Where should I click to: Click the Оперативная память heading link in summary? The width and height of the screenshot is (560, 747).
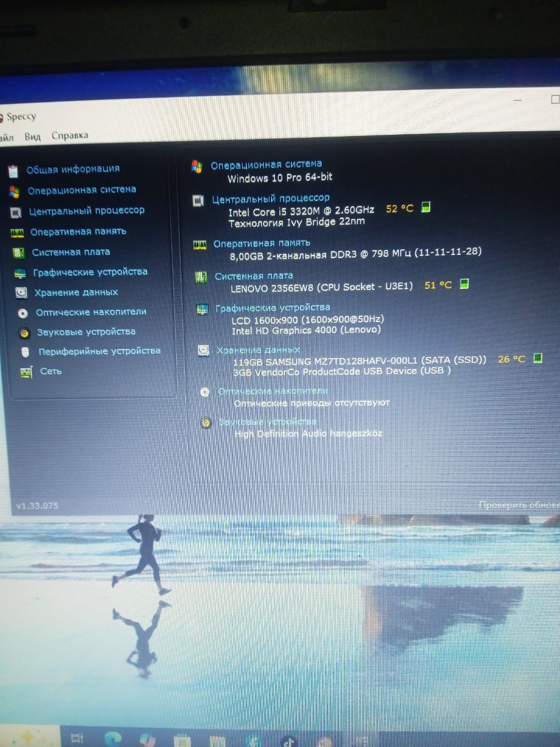pyautogui.click(x=261, y=243)
